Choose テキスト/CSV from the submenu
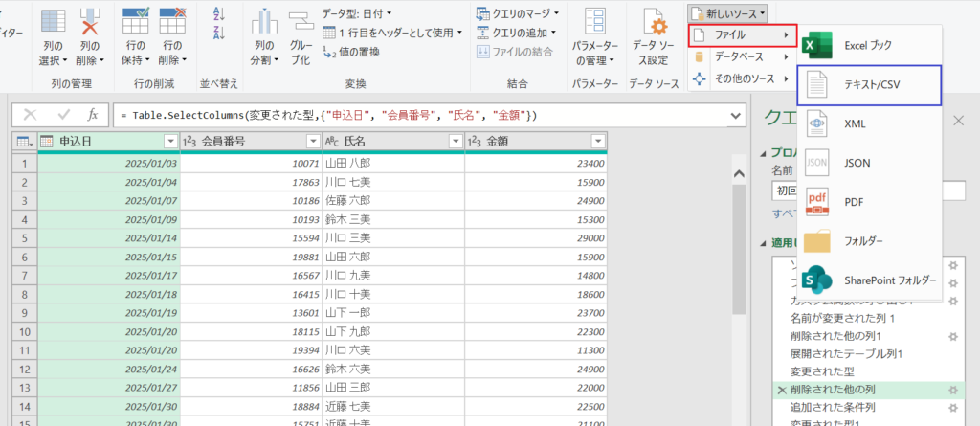980x426 pixels. tap(869, 85)
